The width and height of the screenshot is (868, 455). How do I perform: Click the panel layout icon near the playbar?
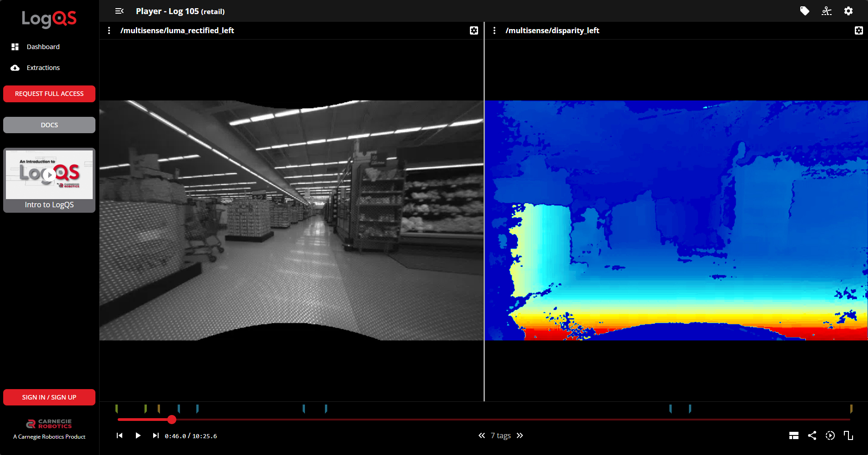tap(794, 435)
